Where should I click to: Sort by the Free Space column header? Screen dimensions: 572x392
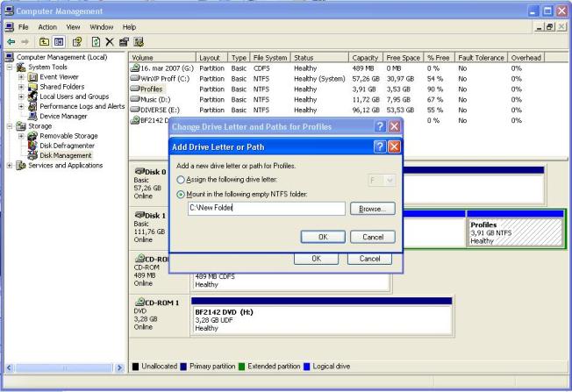point(403,58)
